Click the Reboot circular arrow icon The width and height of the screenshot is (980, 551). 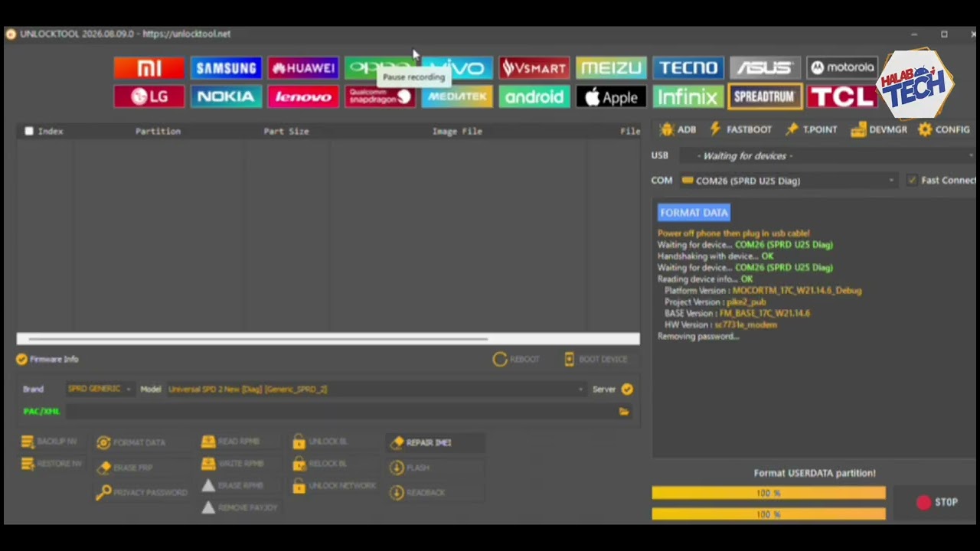coord(500,359)
